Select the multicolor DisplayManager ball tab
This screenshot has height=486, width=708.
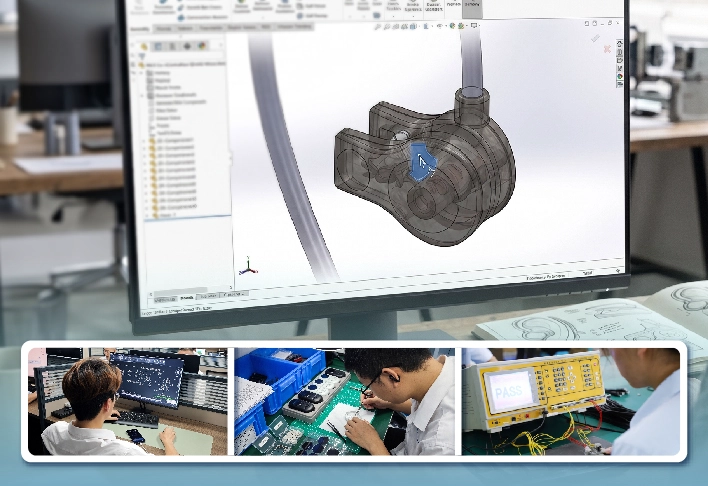click(202, 47)
